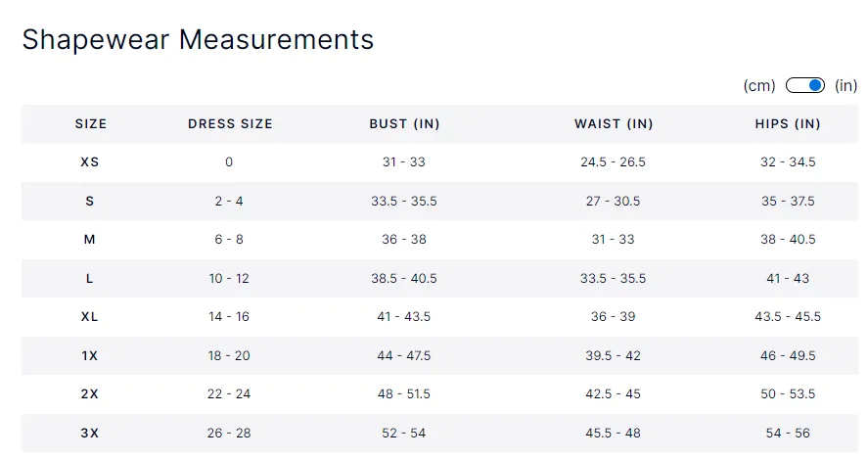Image resolution: width=868 pixels, height=459 pixels.
Task: Click the WAIST (IN) column header
Action: 614,124
